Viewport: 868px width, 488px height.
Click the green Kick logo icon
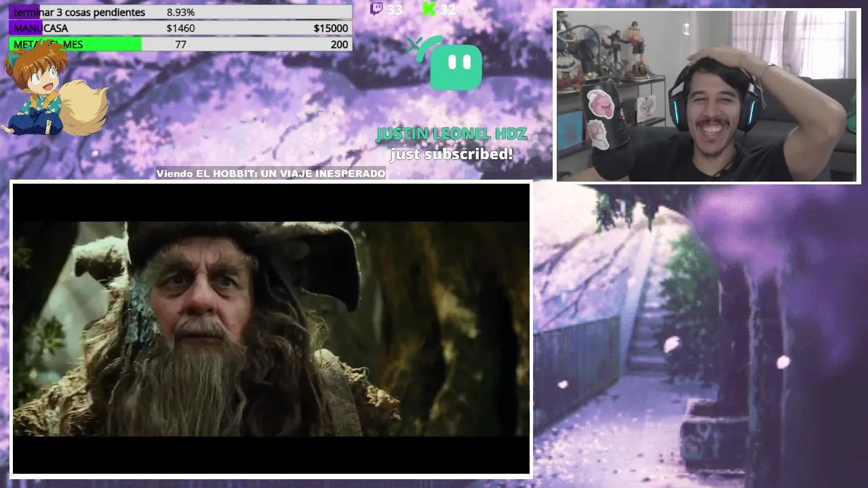click(x=429, y=9)
